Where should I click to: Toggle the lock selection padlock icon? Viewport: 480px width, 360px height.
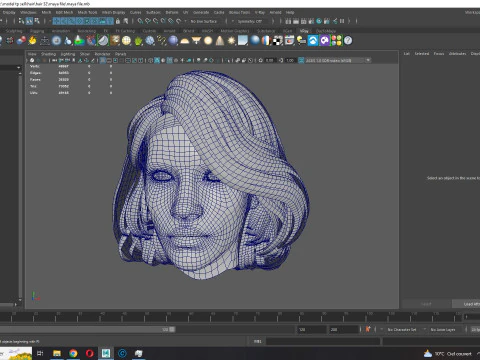coord(118,21)
